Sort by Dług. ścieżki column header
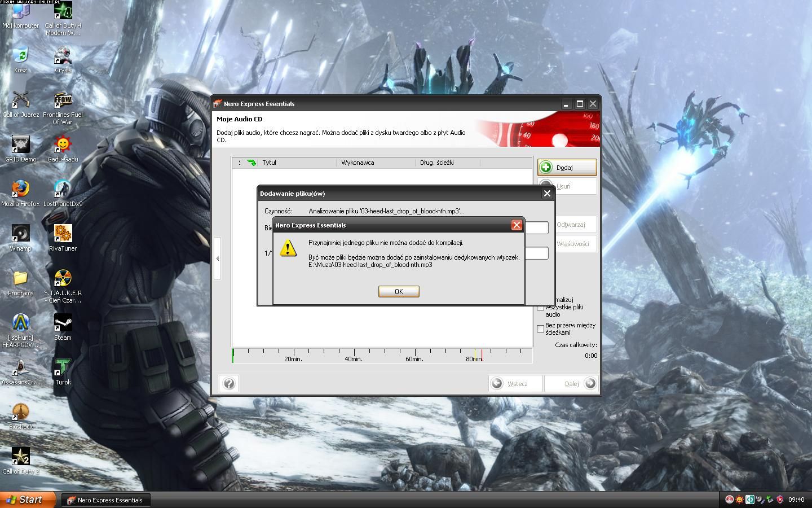The width and height of the screenshot is (812, 508). coord(447,163)
